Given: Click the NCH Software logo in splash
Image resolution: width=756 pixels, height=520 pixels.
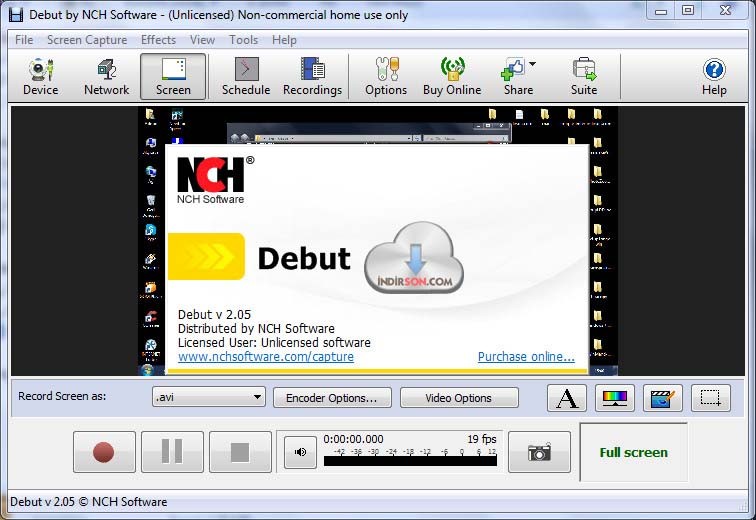Looking at the screenshot, I should pos(216,180).
